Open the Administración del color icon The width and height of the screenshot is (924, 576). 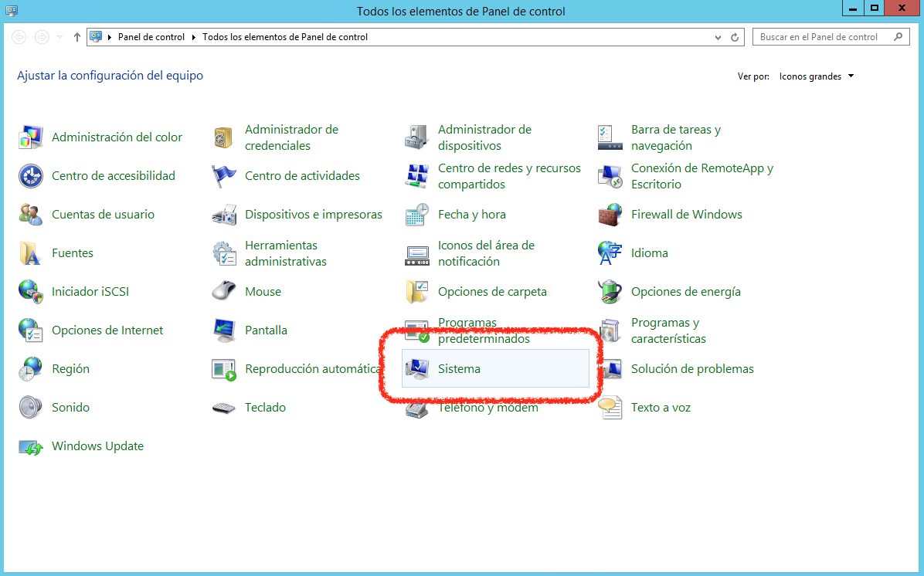pos(31,137)
